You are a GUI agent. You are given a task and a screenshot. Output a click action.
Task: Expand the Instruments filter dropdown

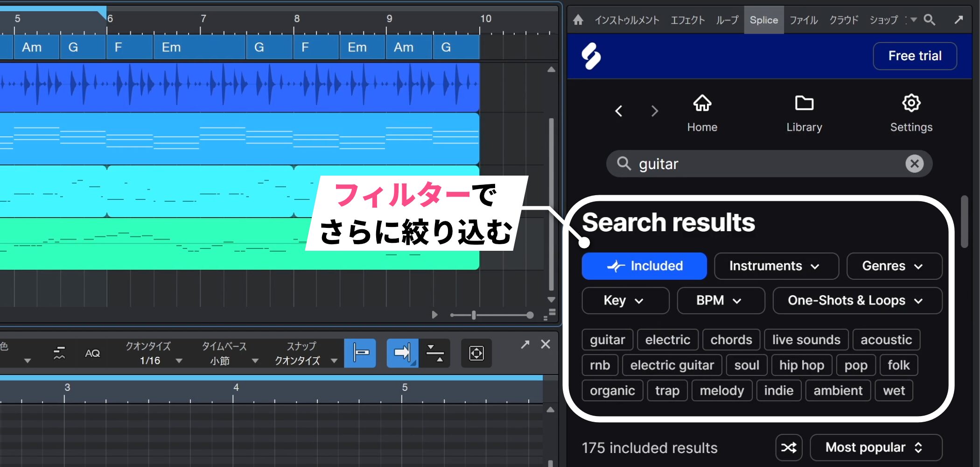point(776,266)
